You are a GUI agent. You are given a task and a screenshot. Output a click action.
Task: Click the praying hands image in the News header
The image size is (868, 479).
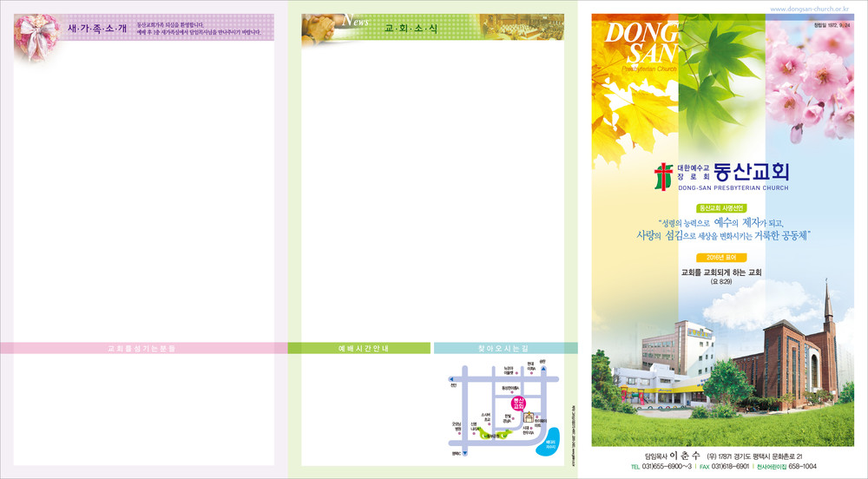325,30
